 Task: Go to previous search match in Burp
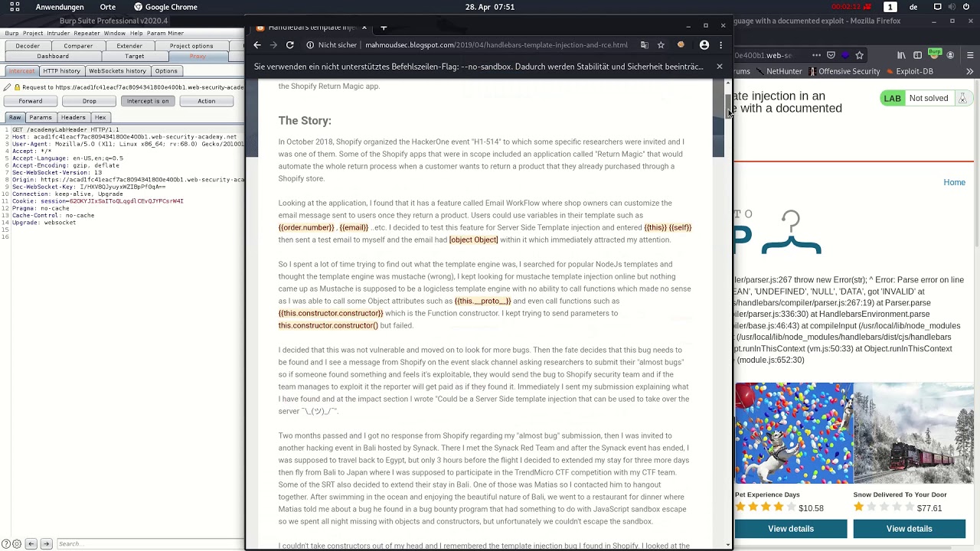[x=31, y=544]
